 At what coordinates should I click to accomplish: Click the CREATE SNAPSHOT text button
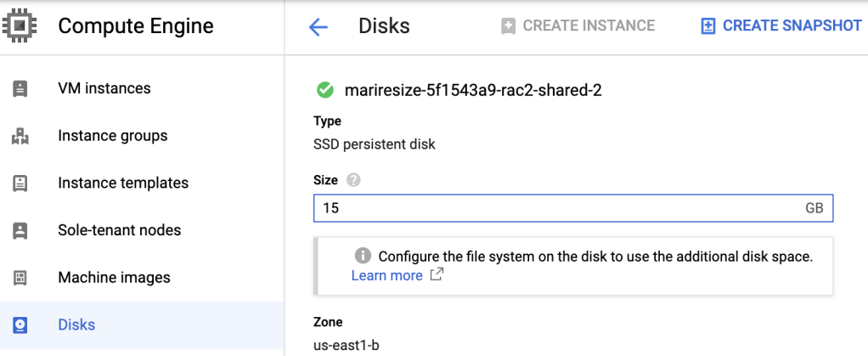(x=792, y=25)
